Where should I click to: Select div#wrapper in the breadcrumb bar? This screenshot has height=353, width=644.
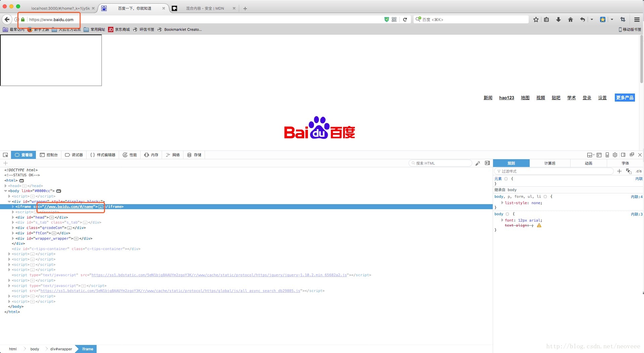coord(61,349)
